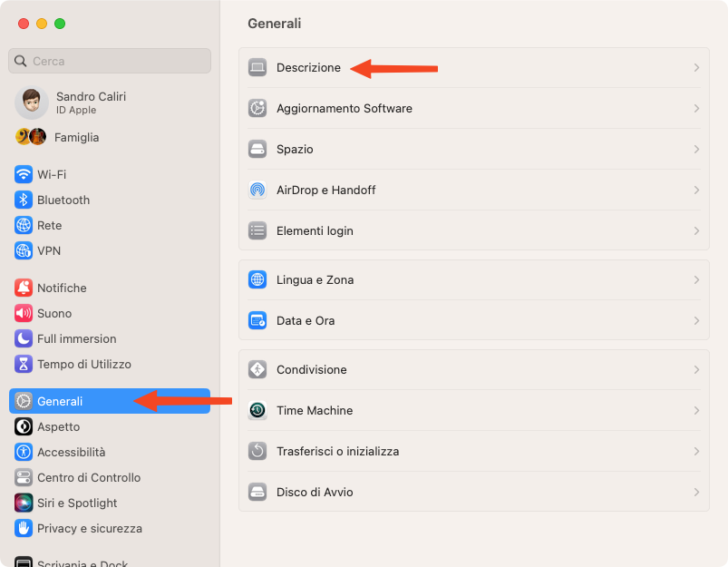The height and width of the screenshot is (567, 728).
Task: Expand the Disco di Avvio chevron
Action: pos(696,493)
